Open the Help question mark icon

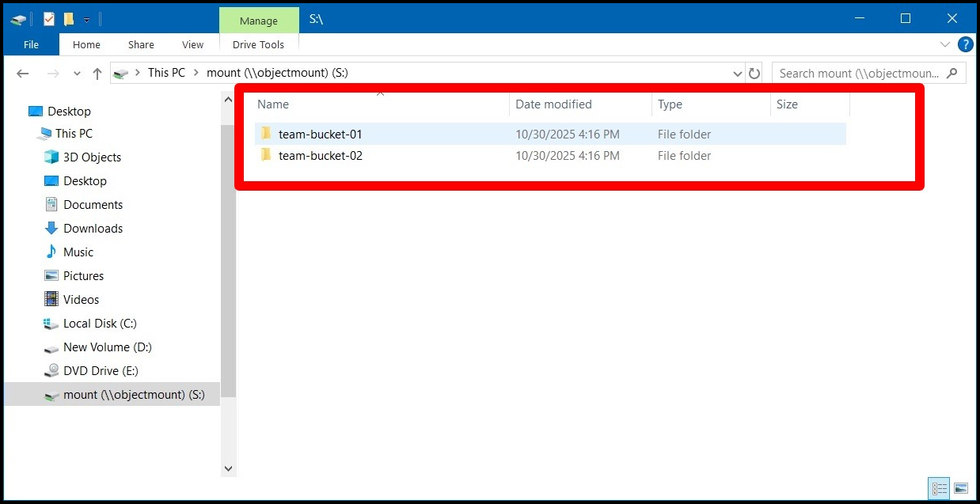(x=965, y=45)
